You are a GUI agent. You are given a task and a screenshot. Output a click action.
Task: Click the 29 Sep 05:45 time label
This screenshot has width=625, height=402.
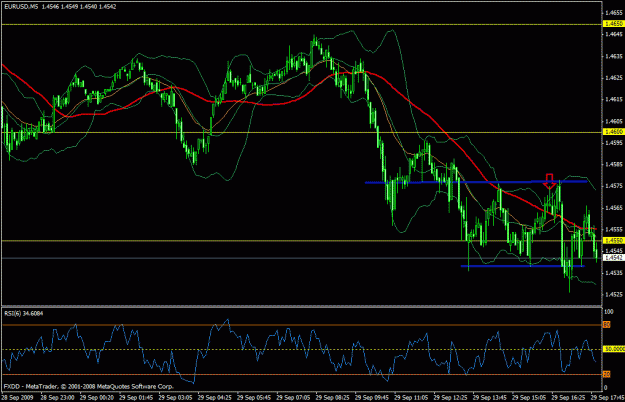pyautogui.click(x=254, y=398)
